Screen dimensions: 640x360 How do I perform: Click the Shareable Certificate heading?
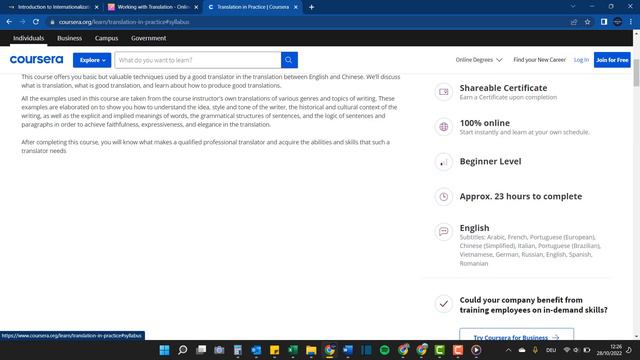tap(503, 88)
